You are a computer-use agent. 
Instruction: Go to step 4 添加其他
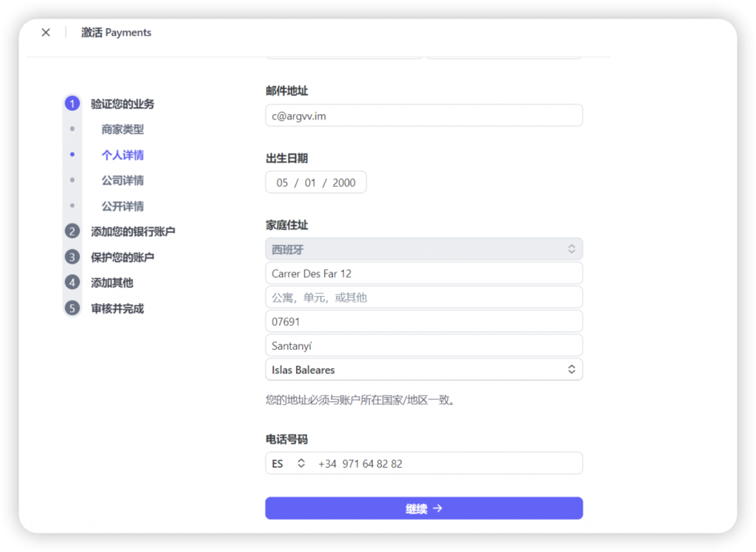(112, 283)
